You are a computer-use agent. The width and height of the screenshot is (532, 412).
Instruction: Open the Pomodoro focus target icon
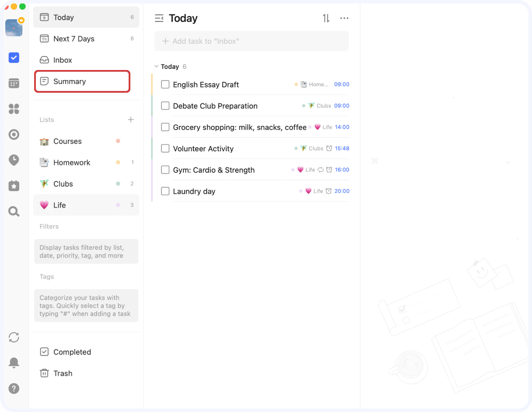click(x=14, y=134)
